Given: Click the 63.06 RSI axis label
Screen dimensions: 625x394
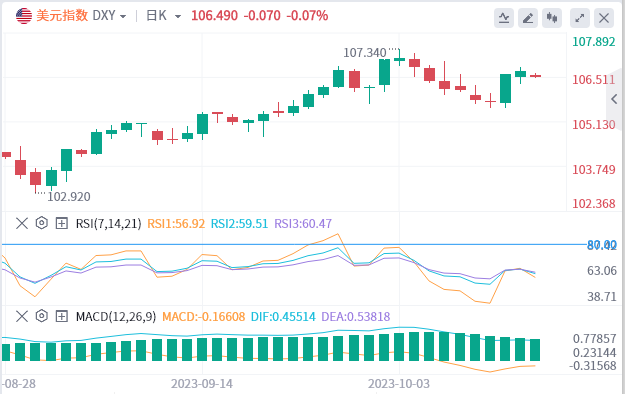Looking at the screenshot, I should click(602, 271).
